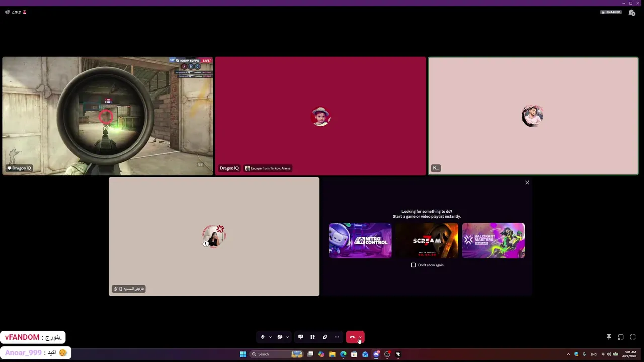Click the avatar in the beige tile
The image size is (644, 362).
pyautogui.click(x=214, y=236)
